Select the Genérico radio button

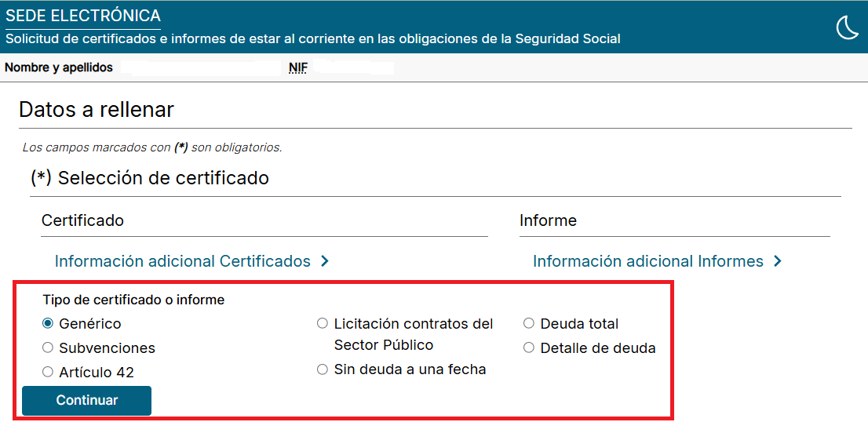pos(48,323)
